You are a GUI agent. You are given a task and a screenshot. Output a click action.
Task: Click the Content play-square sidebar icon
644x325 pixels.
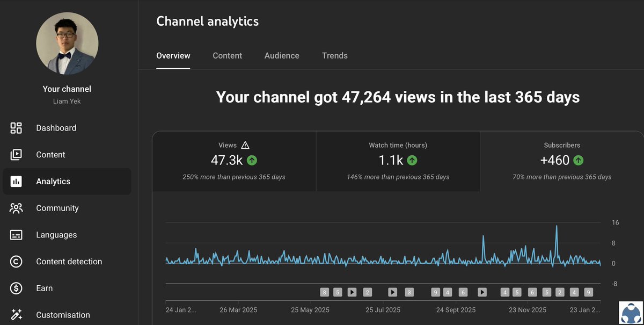tap(16, 155)
